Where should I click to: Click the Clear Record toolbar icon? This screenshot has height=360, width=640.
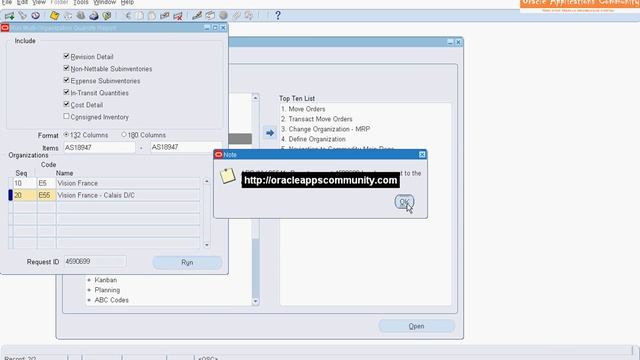[x=164, y=16]
